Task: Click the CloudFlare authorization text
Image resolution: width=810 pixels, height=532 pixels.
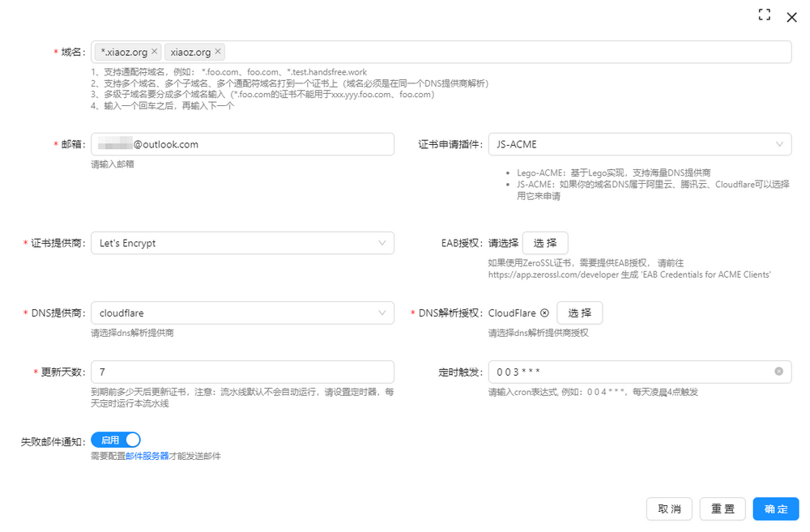Action: pos(512,313)
